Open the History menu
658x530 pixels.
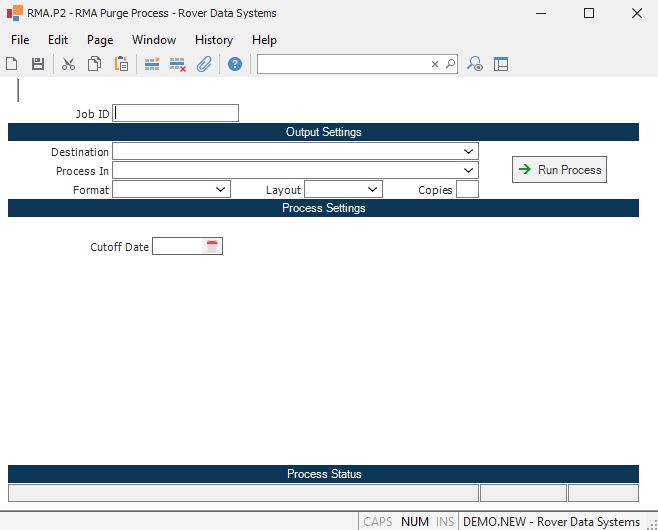pos(213,40)
